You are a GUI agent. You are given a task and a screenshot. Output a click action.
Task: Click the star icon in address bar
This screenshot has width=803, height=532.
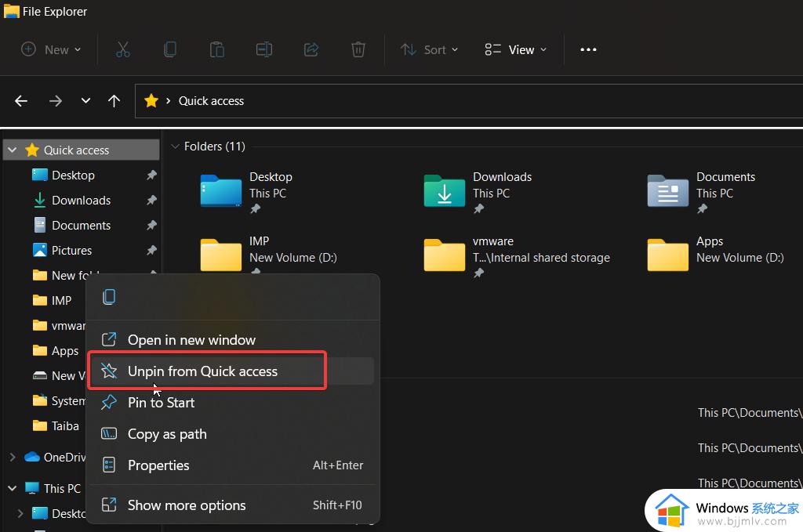click(x=151, y=101)
